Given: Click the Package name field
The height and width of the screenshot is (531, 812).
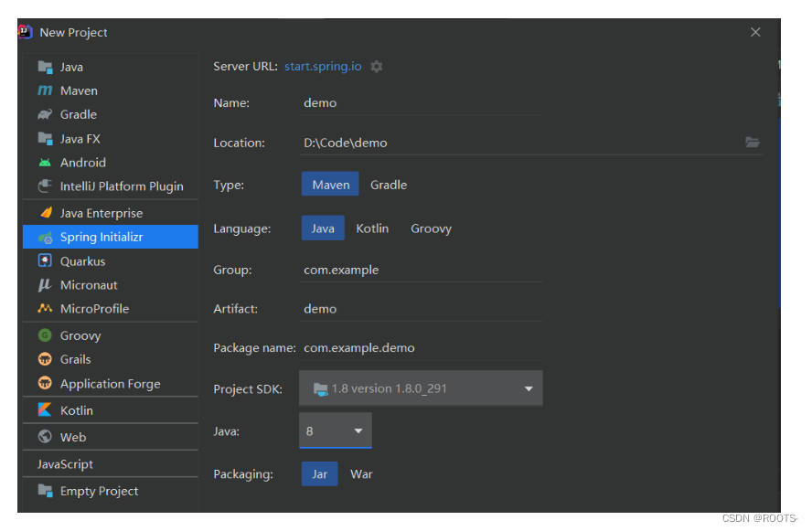Looking at the screenshot, I should click(x=421, y=347).
